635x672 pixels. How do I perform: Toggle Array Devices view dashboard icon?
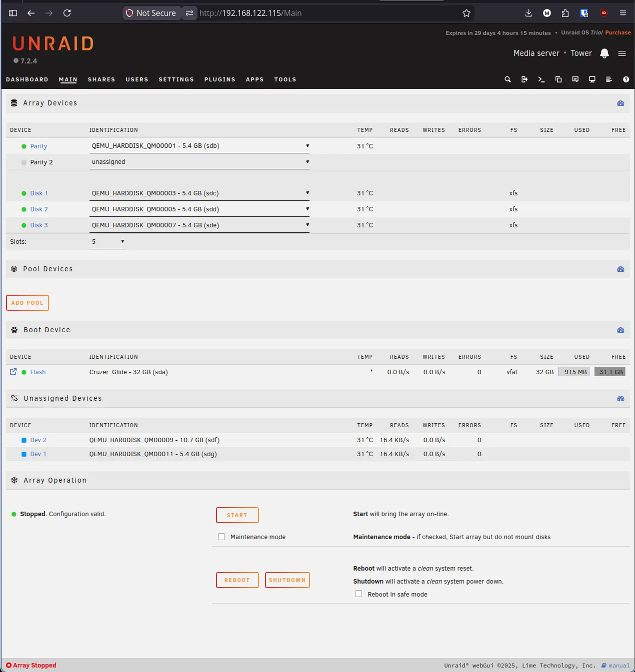pos(620,103)
